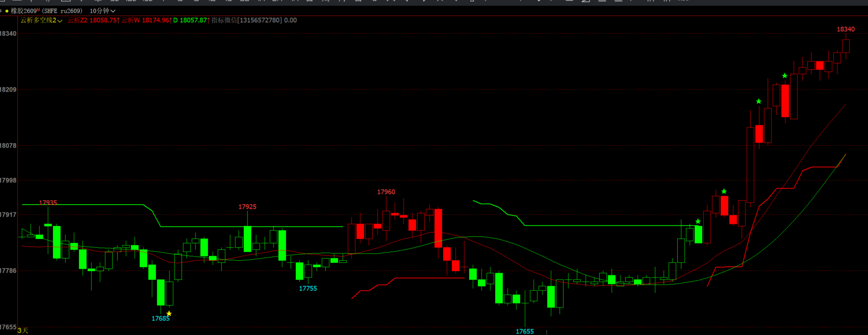Click the highest green star signal marker
Screen dimensions: 868x335
click(x=785, y=75)
